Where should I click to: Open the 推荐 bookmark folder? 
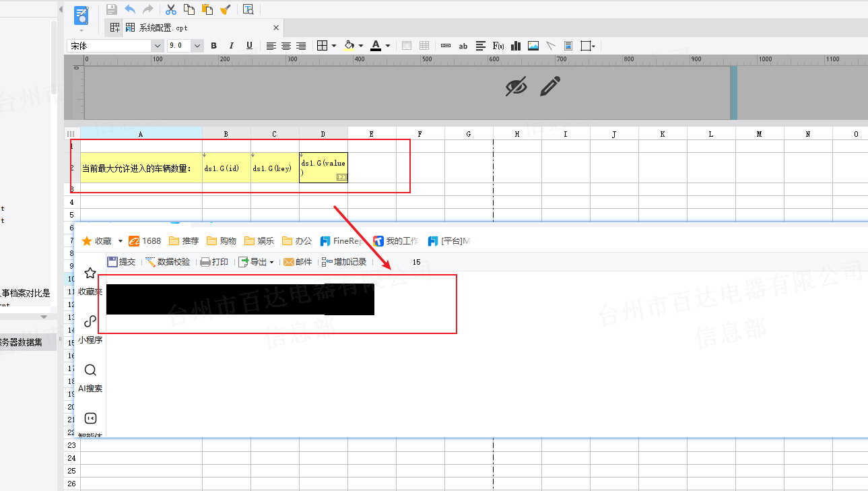185,240
